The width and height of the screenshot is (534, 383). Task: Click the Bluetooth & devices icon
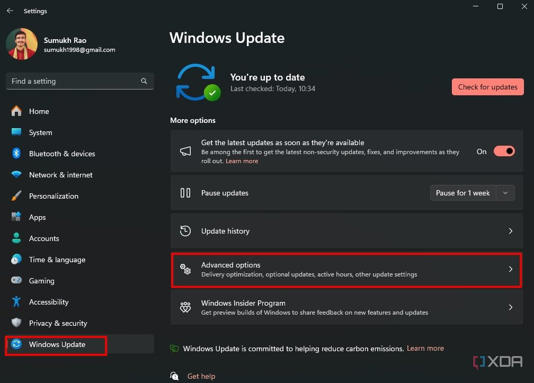pyautogui.click(x=16, y=154)
